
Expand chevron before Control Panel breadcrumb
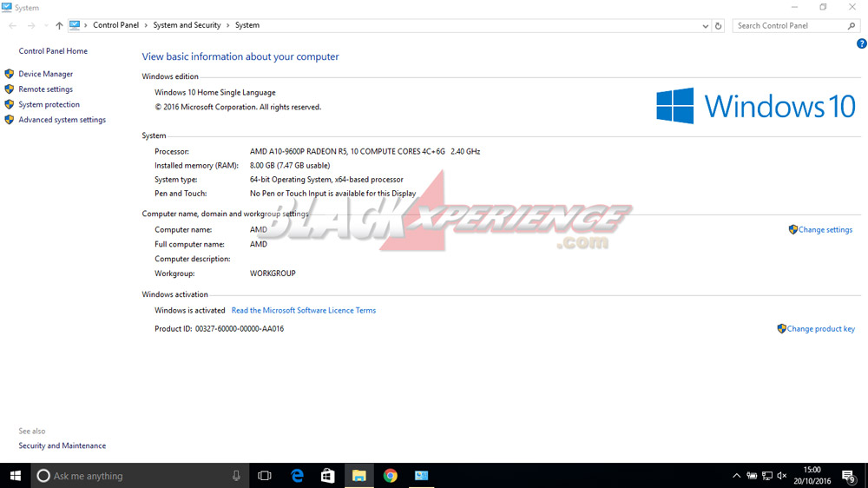(x=86, y=25)
